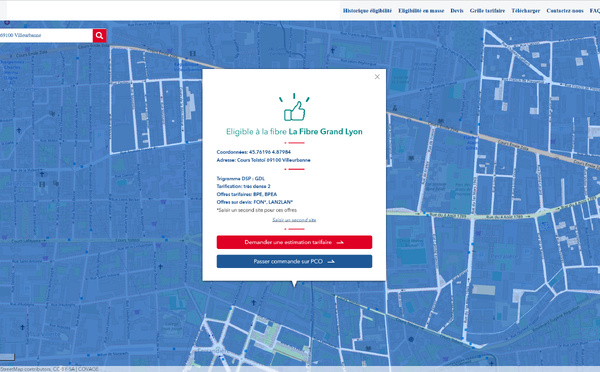Image resolution: width=600 pixels, height=372 pixels.
Task: Open the Contactez nous link
Action: [x=565, y=11]
